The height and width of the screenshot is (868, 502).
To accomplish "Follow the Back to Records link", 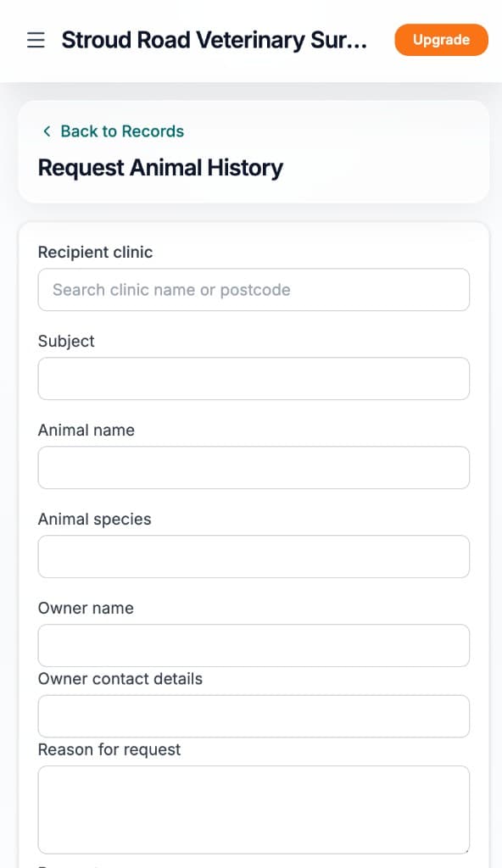I will (x=121, y=131).
